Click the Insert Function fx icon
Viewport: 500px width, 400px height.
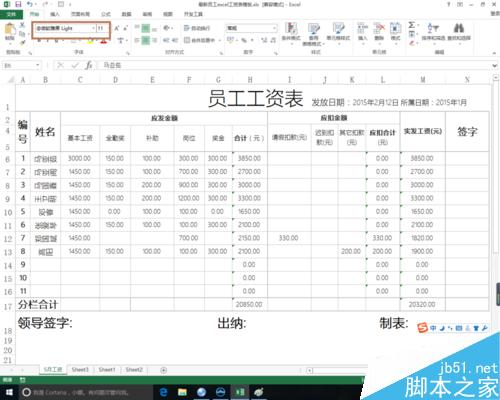[89, 65]
